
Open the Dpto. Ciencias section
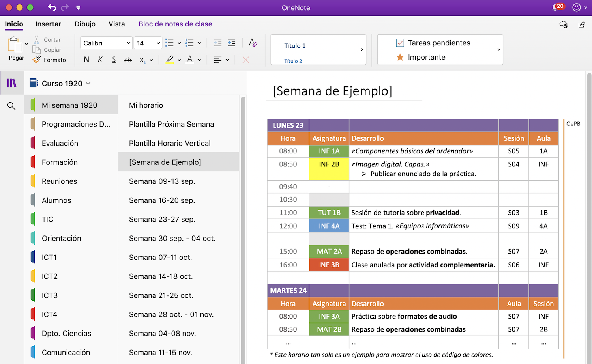pos(71,333)
